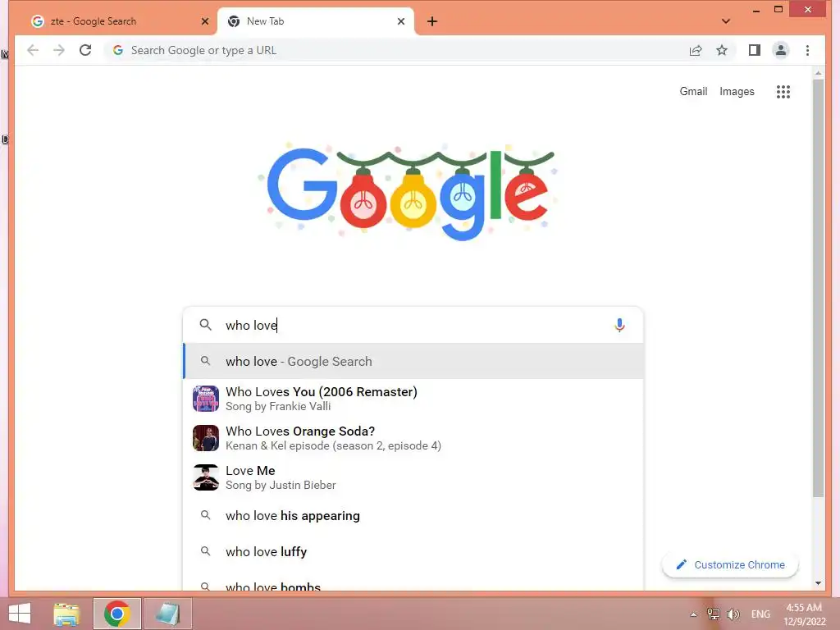Viewport: 840px width, 630px height.
Task: Share this page via the share icon
Action: click(696, 50)
